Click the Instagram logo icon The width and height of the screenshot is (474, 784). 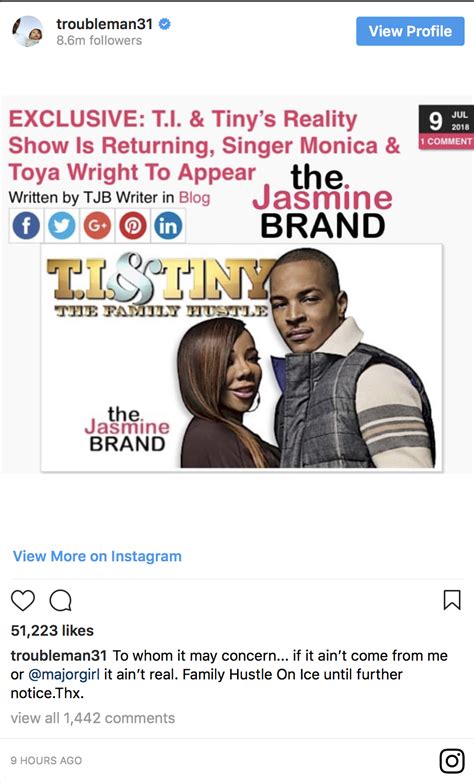coord(452,760)
